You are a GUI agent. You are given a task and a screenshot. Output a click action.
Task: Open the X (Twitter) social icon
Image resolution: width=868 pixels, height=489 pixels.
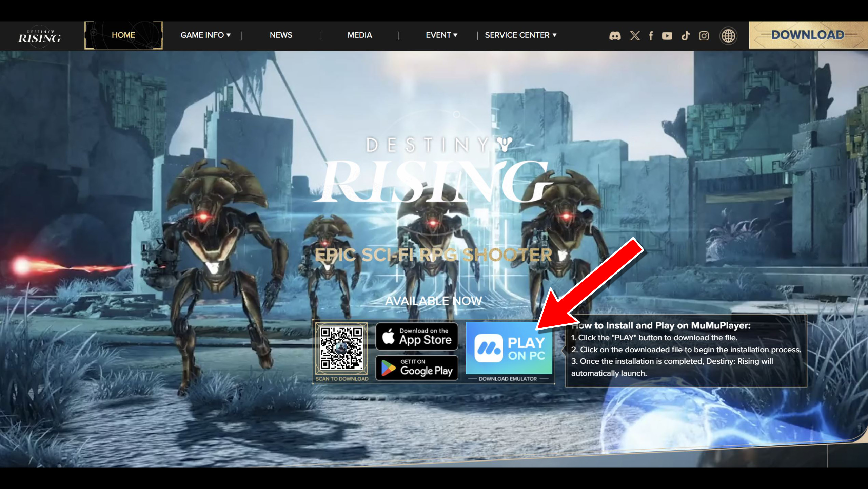point(635,36)
